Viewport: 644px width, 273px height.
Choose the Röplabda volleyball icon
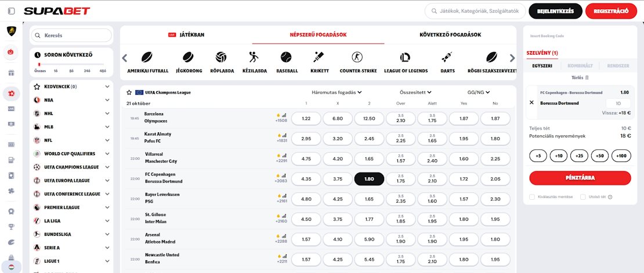point(220,58)
